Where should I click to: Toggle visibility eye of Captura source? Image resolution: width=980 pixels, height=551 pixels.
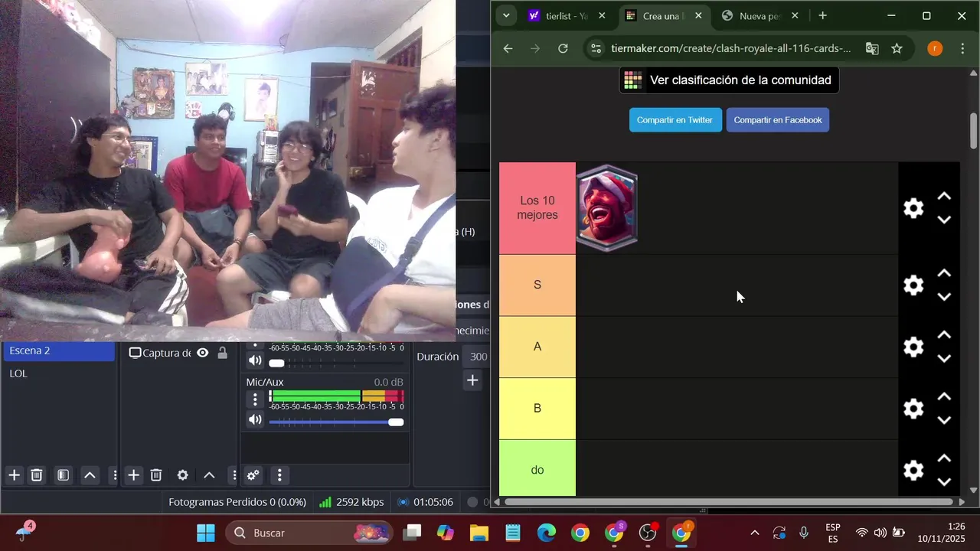[203, 353]
